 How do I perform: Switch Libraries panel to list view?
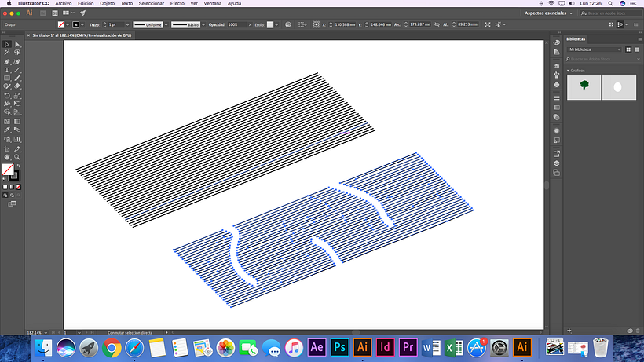click(637, 49)
